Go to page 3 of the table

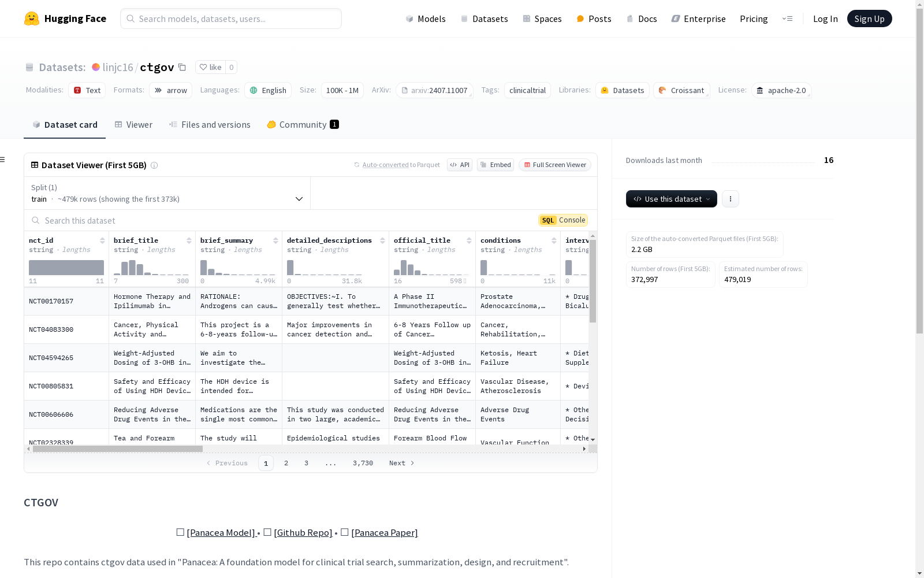point(306,463)
